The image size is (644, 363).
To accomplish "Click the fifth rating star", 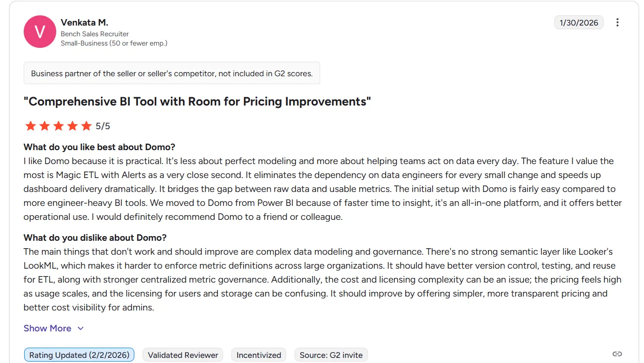I will 86,126.
